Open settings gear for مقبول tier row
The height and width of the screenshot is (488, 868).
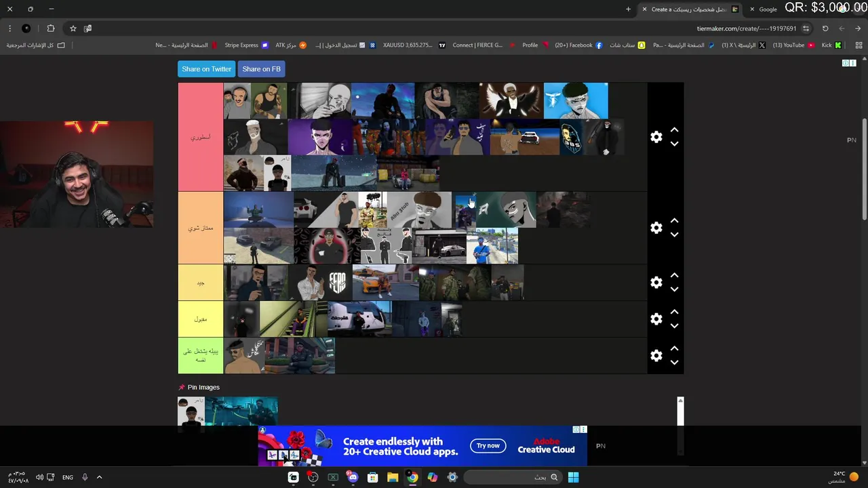(656, 319)
